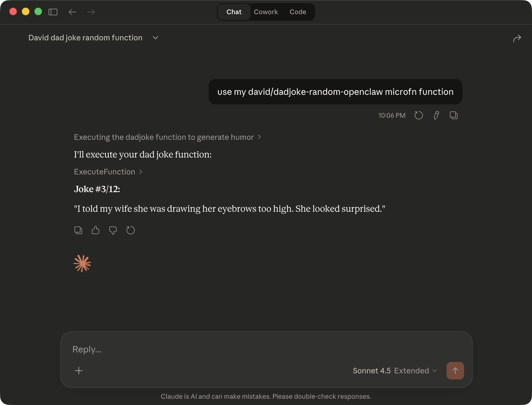The width and height of the screenshot is (532, 405).
Task: Switch to the Code tab
Action: point(298,12)
